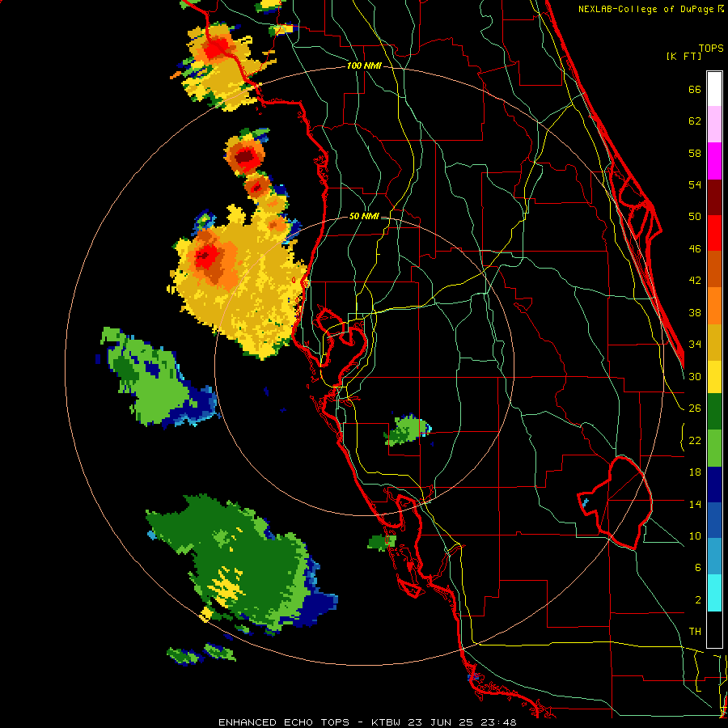Select the 10 value on the legend scale
The image size is (728, 728).
[x=695, y=536]
